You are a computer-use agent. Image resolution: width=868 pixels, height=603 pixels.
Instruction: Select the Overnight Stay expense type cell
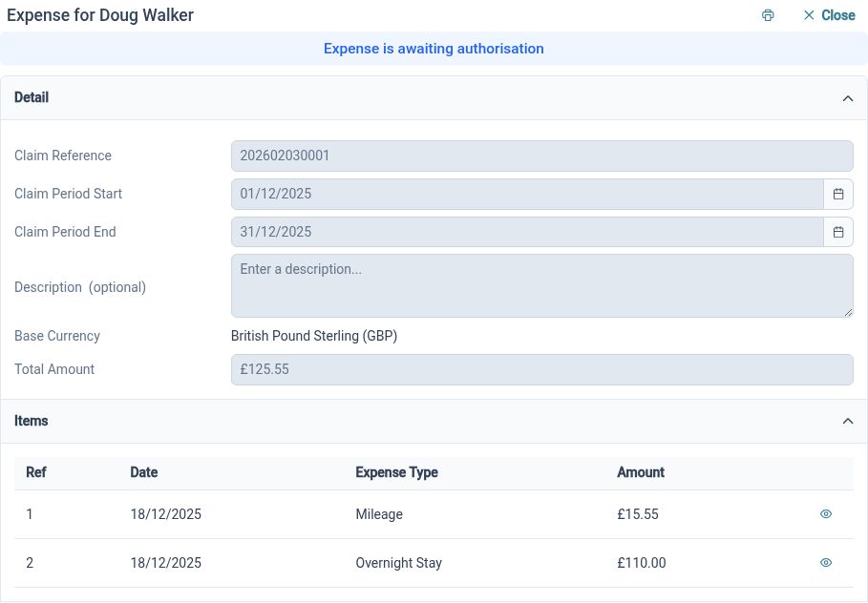coord(398,563)
